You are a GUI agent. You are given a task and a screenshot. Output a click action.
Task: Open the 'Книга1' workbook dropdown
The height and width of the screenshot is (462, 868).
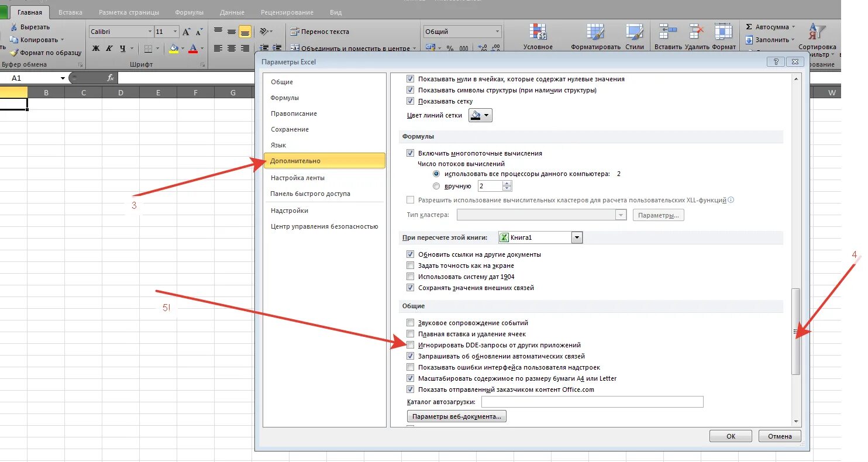577,237
